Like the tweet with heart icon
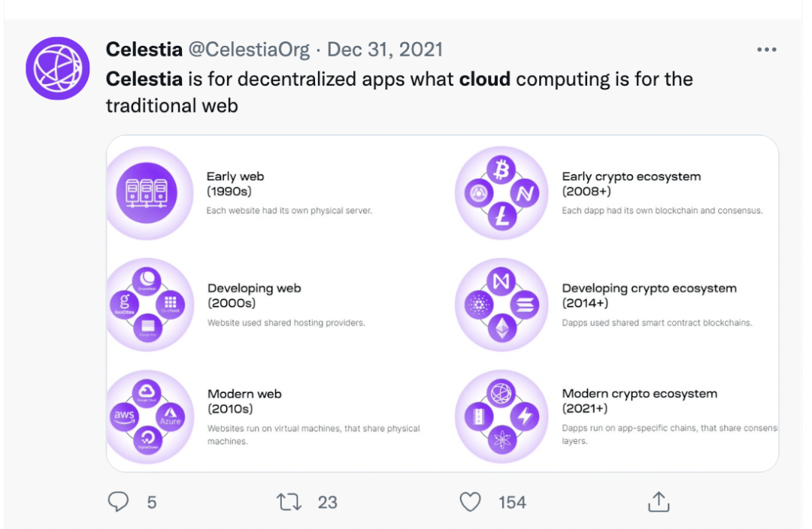 [471, 501]
